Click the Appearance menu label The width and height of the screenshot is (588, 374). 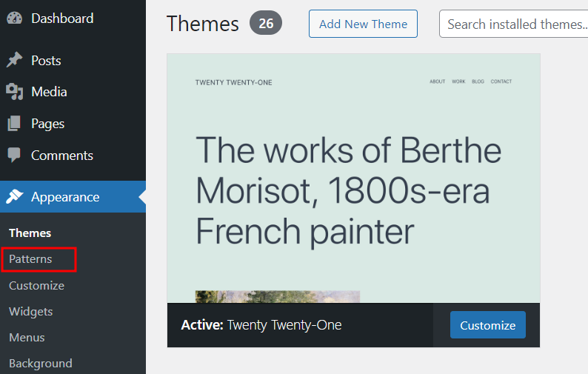(65, 197)
